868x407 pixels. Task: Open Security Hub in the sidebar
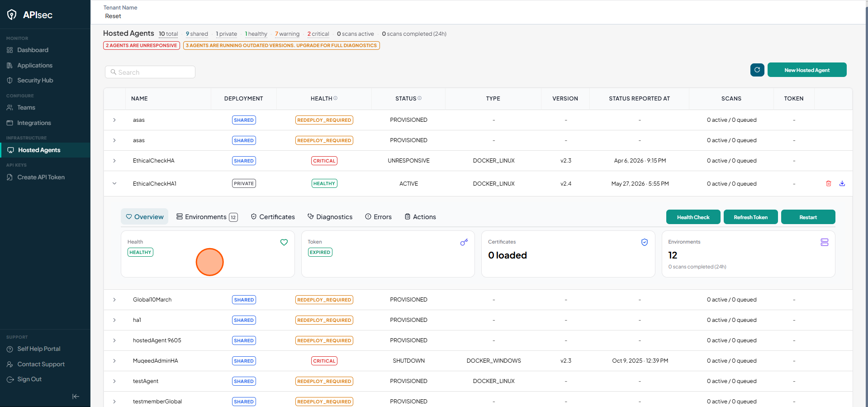pos(35,80)
